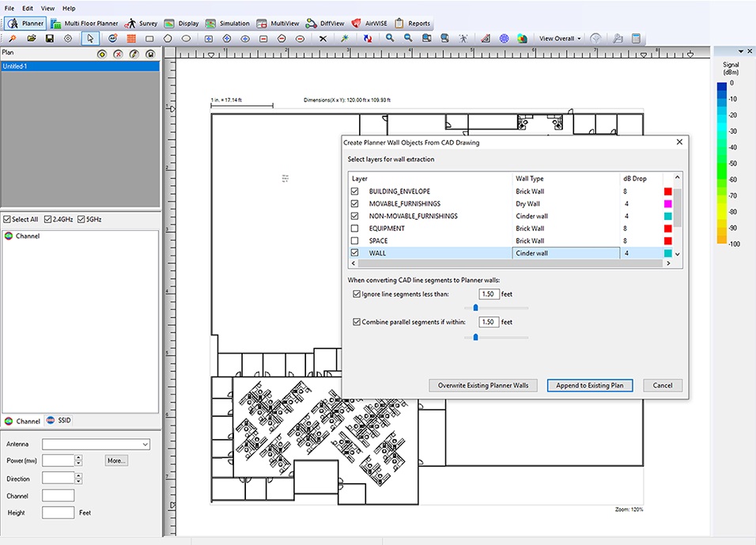This screenshot has height=545, width=756.
Task: Click the Ignore line segments slider handle
Action: [475, 308]
